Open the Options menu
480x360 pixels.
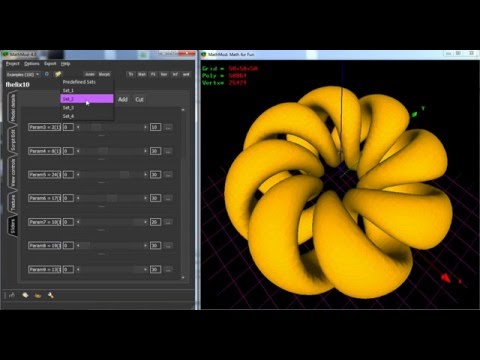pos(32,64)
